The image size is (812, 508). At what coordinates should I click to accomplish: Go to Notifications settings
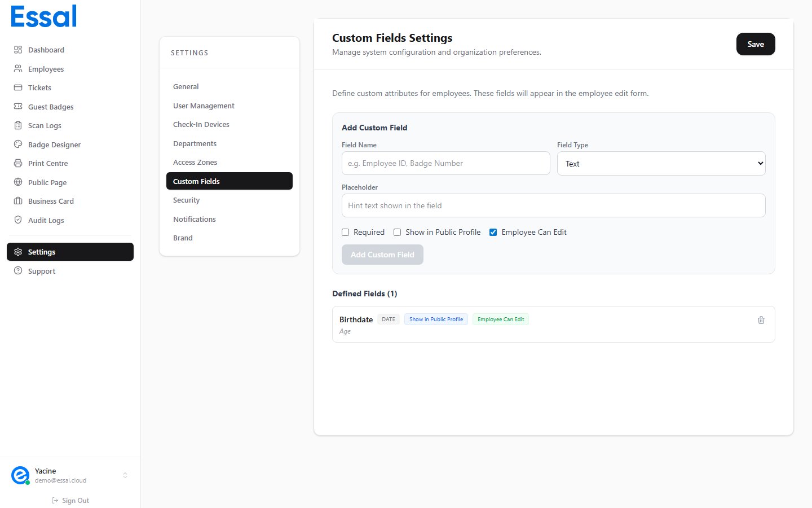click(x=230, y=219)
